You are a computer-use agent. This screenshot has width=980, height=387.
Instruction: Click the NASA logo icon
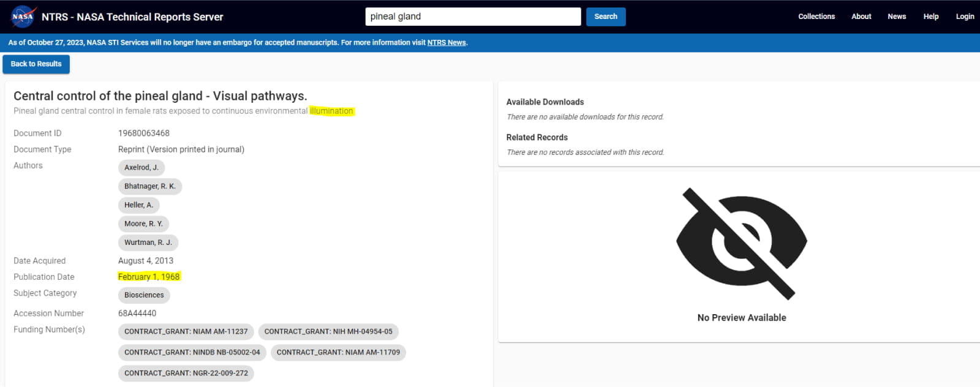[23, 17]
